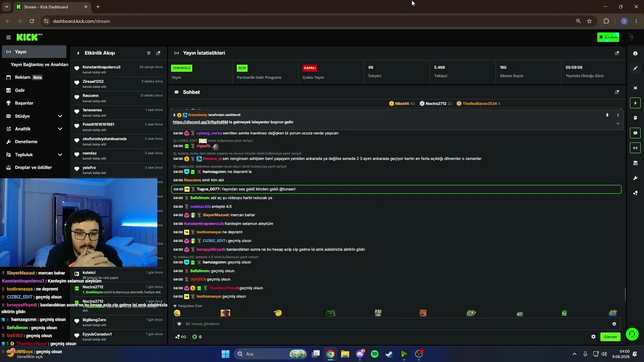Open Yayın Bağlantısı ve Anahtarı
Viewport: 644px width, 362px height.
pyautogui.click(x=39, y=64)
